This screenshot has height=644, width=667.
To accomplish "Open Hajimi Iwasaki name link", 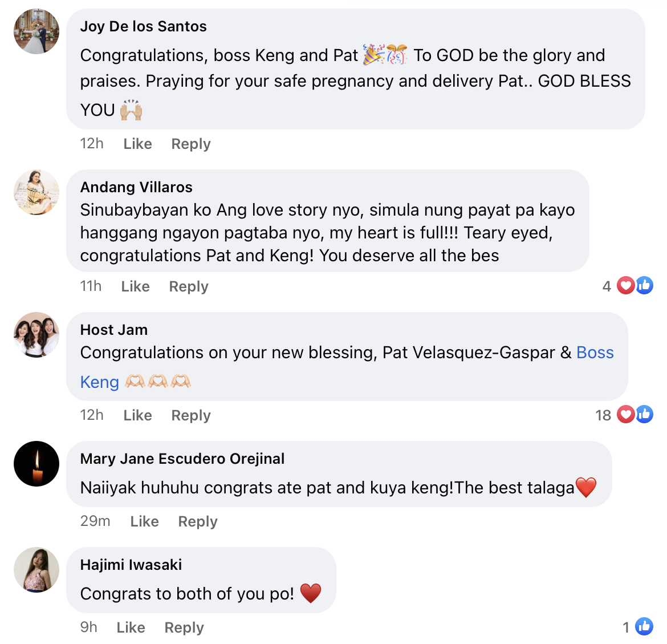I will [x=131, y=565].
